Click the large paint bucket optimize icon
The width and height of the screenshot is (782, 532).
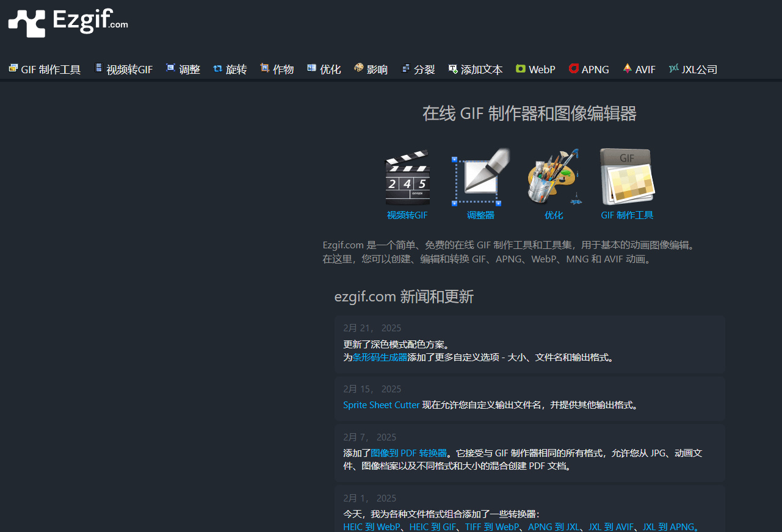[x=554, y=177]
